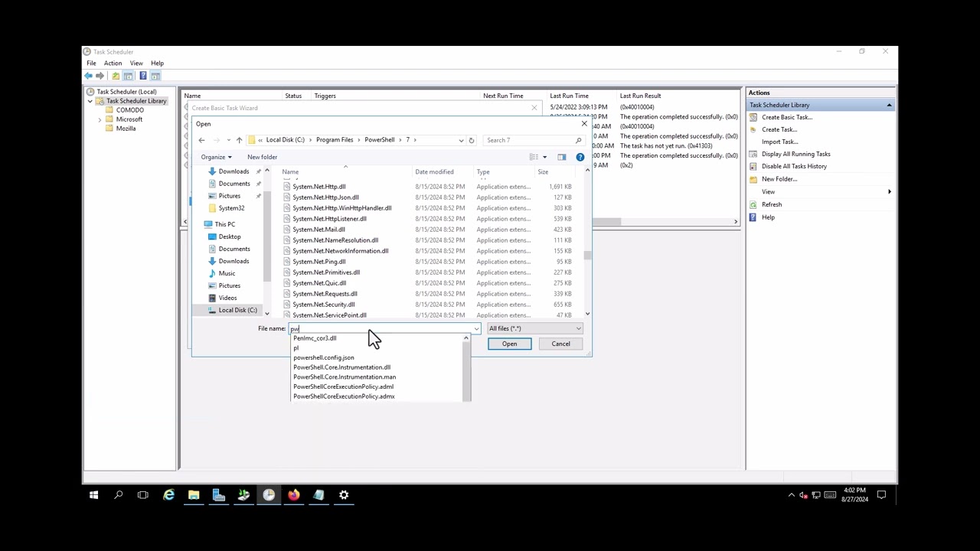Open the Organize menu
The width and height of the screenshot is (980, 551).
pos(216,157)
